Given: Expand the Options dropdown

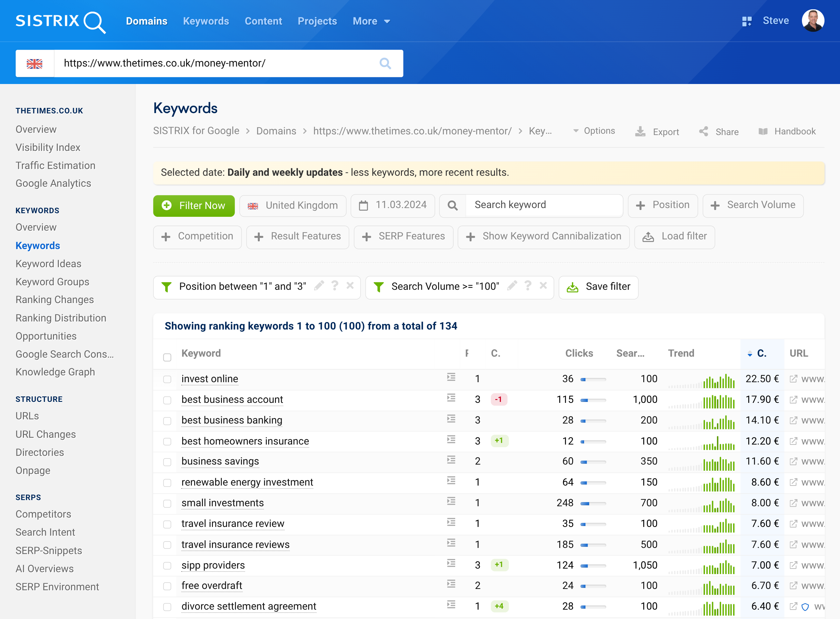Looking at the screenshot, I should tap(594, 131).
